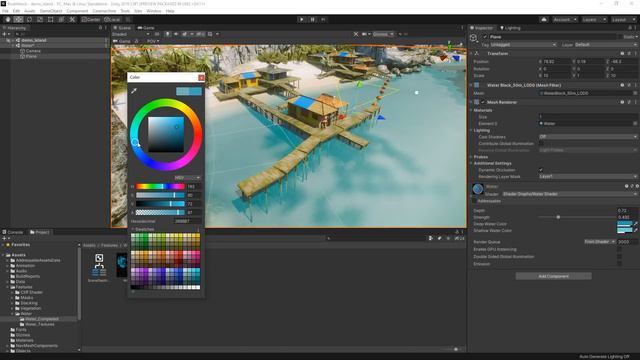Toggle the Static checkbox
Image resolution: width=640 pixels, height=360 pixels.
coord(621,37)
